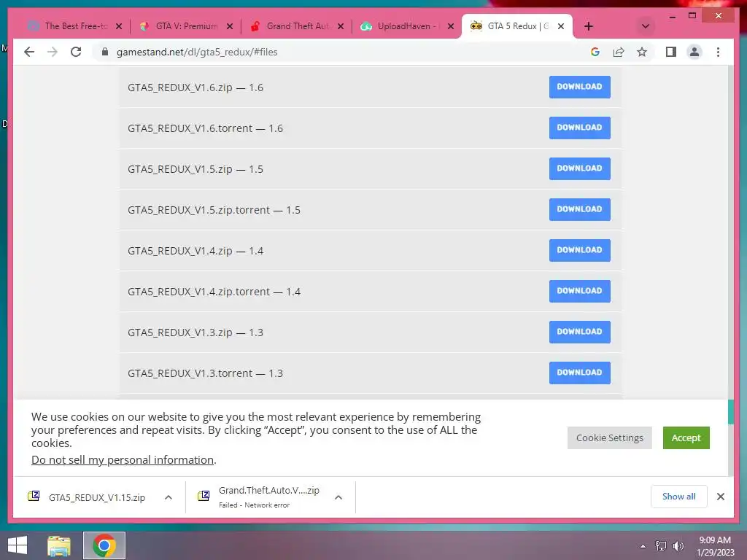Image resolution: width=747 pixels, height=560 pixels.
Task: Download GTA5_REDUX_V1.5.zip
Action: click(579, 168)
